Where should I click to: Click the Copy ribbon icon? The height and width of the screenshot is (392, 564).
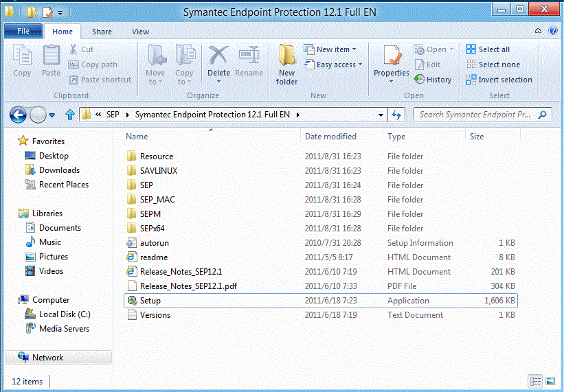22,60
